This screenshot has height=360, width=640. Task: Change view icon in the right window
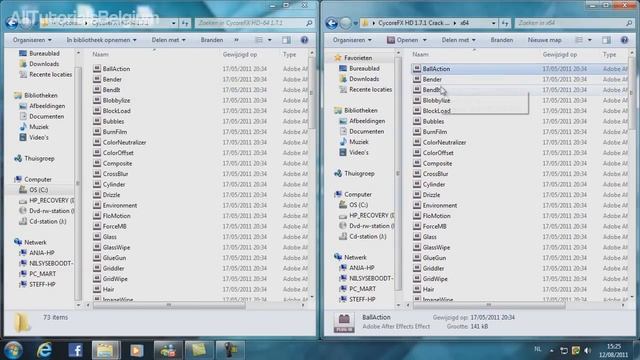pos(579,40)
